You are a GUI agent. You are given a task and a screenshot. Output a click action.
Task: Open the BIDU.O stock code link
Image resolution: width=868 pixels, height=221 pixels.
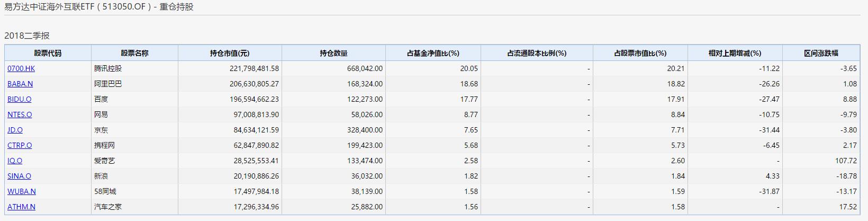[x=20, y=99]
